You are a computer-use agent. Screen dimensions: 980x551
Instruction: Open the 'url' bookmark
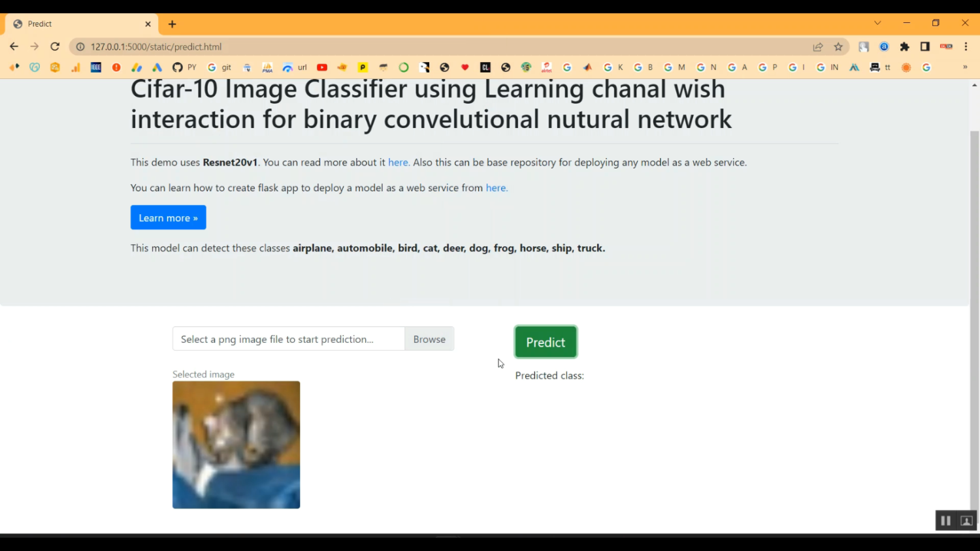click(295, 67)
